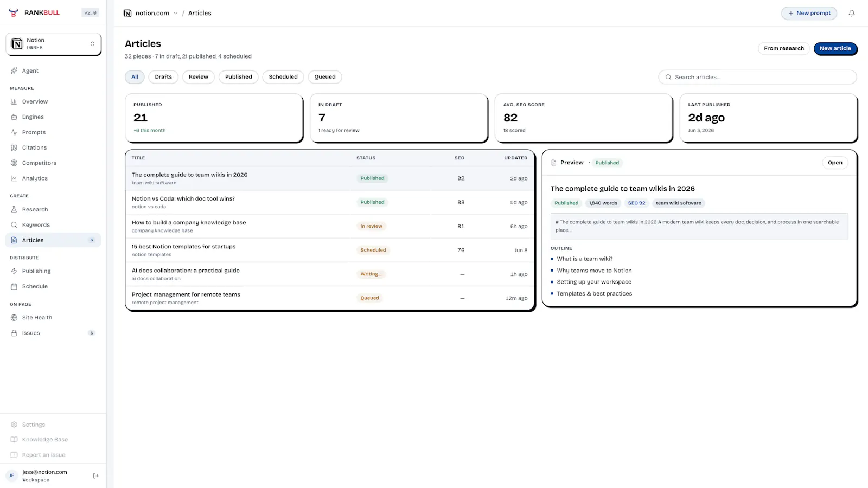Open the Agent sparkle icon
This screenshot has height=488, width=868.
tap(14, 70)
